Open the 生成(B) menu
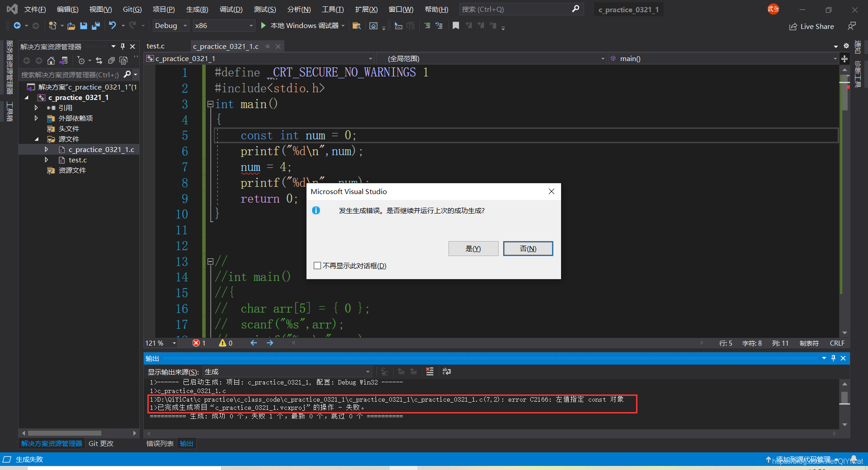This screenshot has height=470, width=868. (197, 9)
